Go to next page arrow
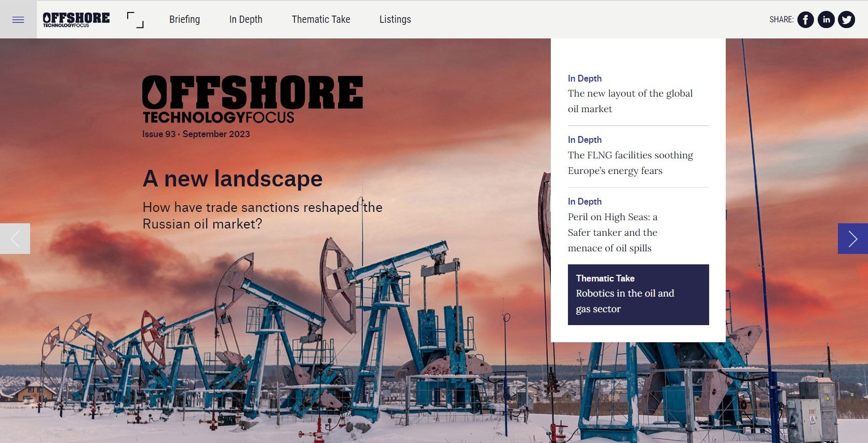 tap(852, 239)
